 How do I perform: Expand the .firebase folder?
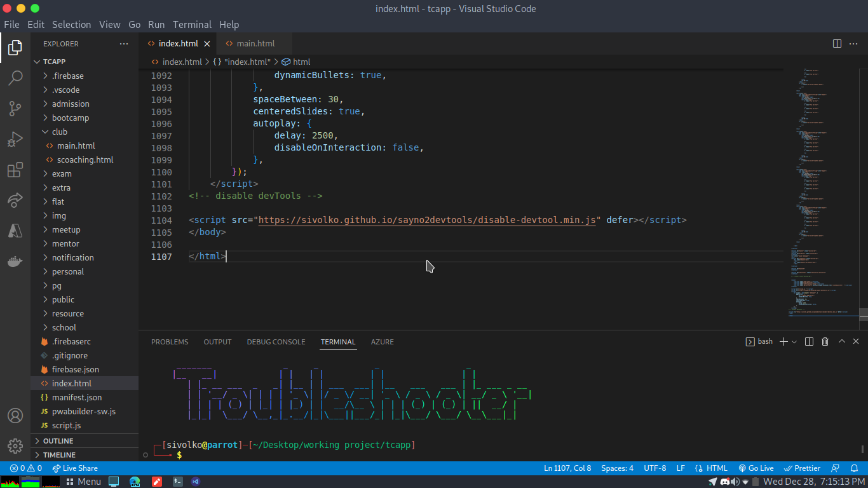click(x=85, y=76)
